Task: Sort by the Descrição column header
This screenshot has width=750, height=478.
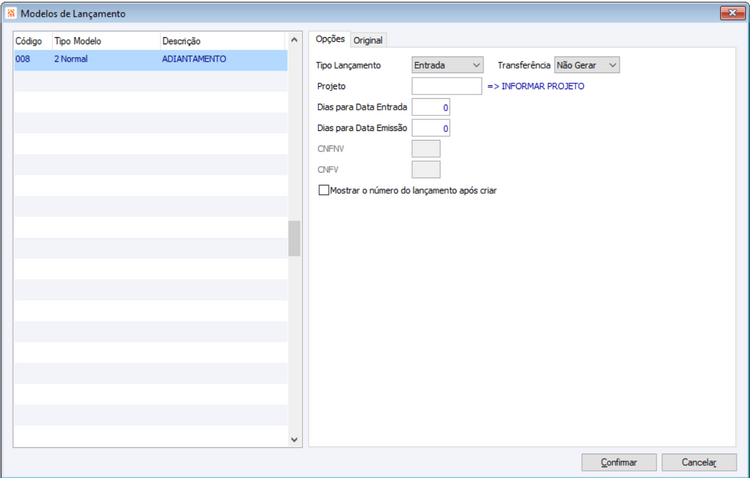Action: coord(222,41)
